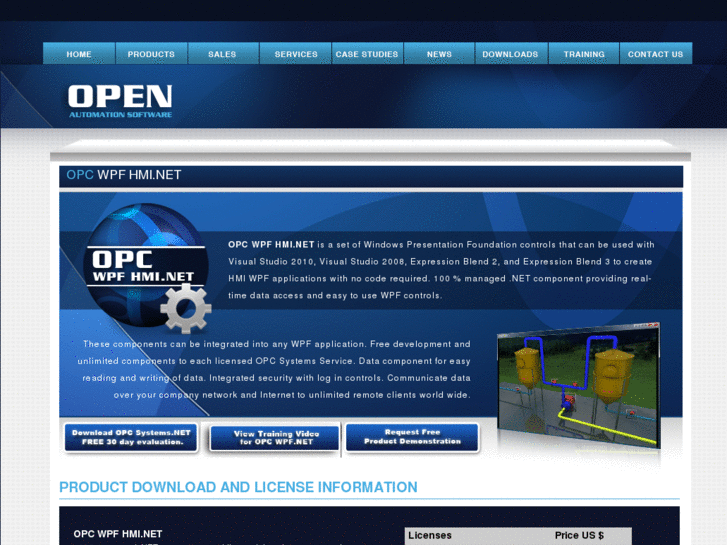Click the gear icon on the product logo
Screen dimensions: 727x545
point(186,308)
